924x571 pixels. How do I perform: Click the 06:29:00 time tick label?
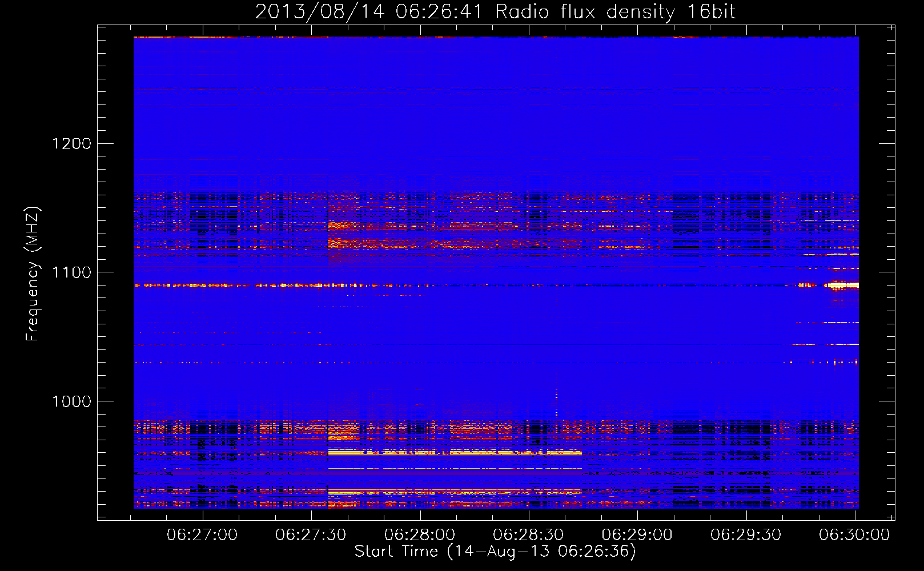pos(637,535)
